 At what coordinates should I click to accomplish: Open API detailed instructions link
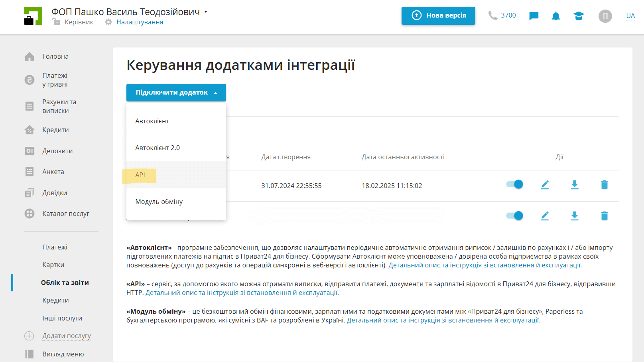242,293
